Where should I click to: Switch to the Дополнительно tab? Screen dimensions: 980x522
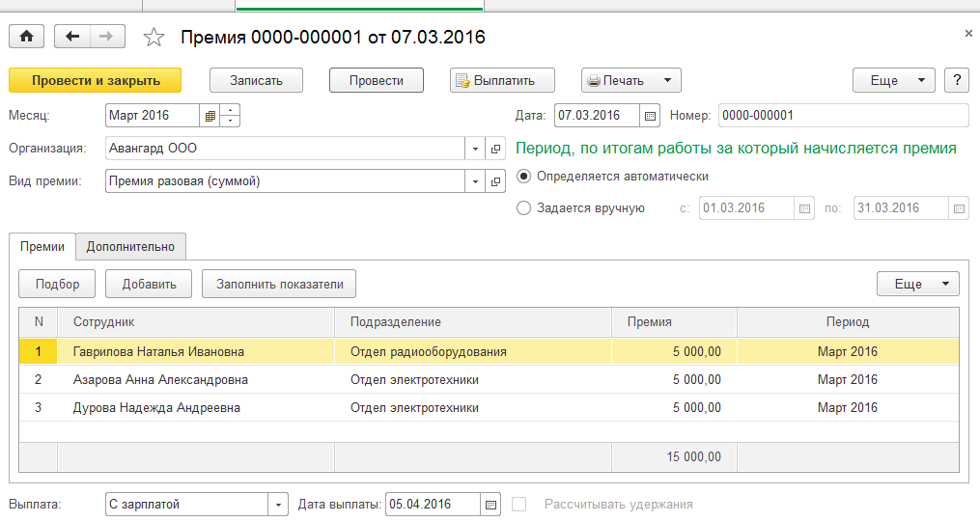(x=130, y=247)
